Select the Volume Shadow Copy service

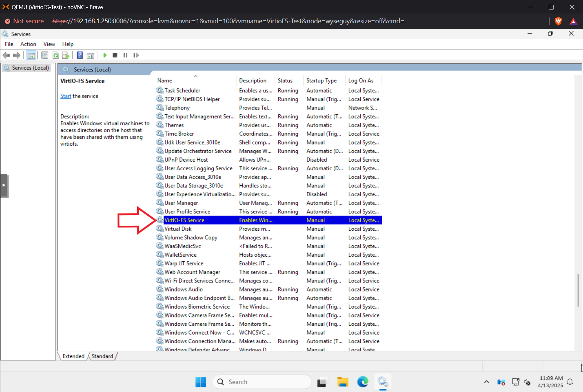click(x=269, y=238)
